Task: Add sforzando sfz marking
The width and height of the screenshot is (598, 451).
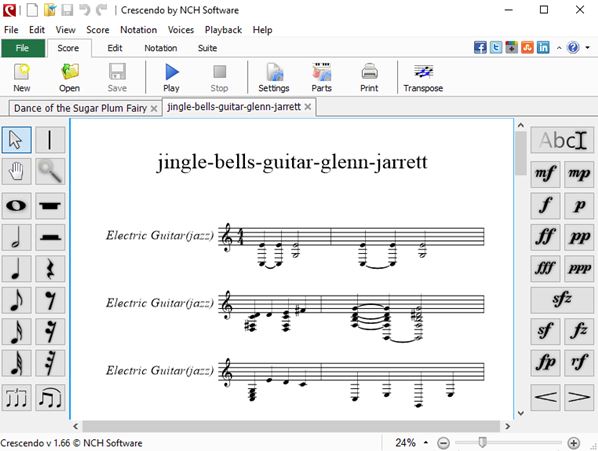Action: [562, 300]
